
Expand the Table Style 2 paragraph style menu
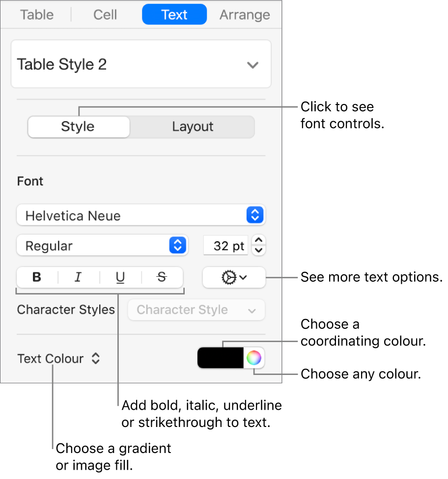(x=141, y=64)
